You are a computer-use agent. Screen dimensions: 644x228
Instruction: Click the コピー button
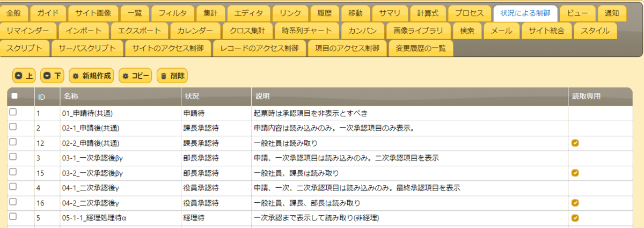[135, 76]
